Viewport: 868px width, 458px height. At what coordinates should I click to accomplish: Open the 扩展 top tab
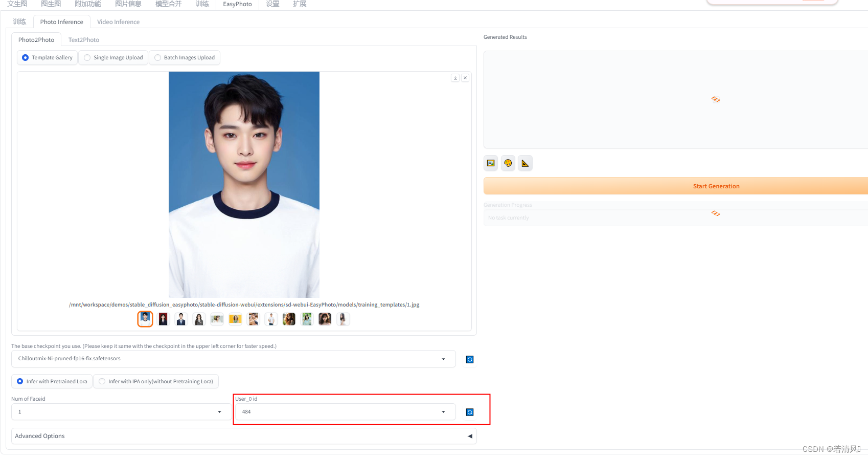[300, 4]
